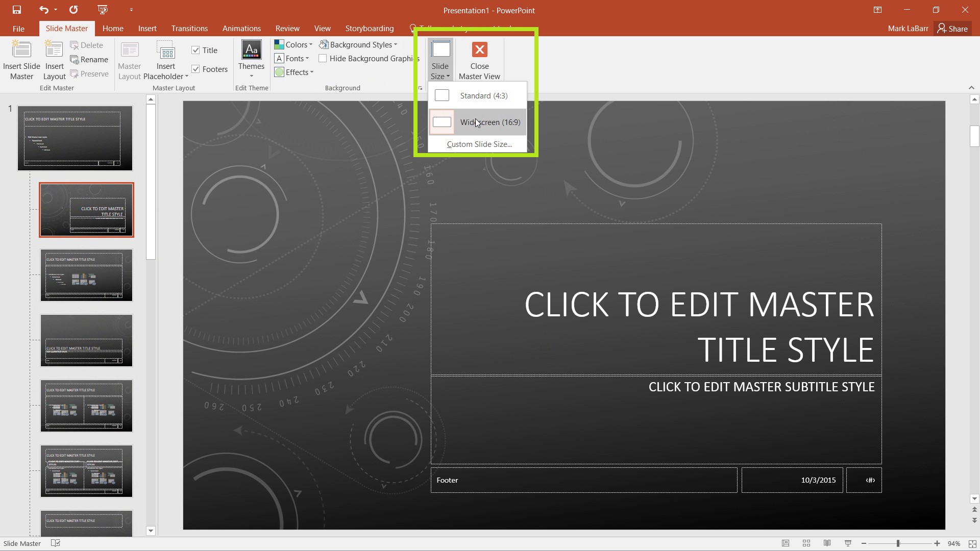Open the Background Styles dropdown
Viewport: 980px width, 551px height.
point(358,44)
